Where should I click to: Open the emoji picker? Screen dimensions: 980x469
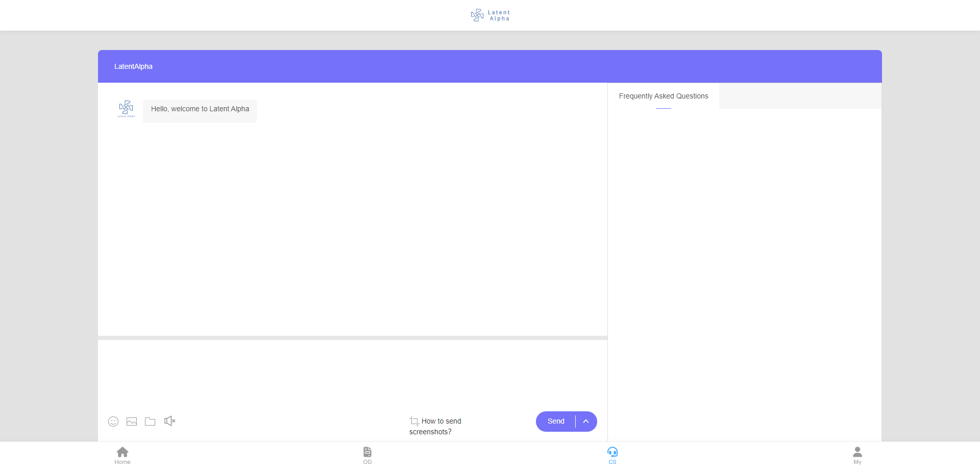113,422
